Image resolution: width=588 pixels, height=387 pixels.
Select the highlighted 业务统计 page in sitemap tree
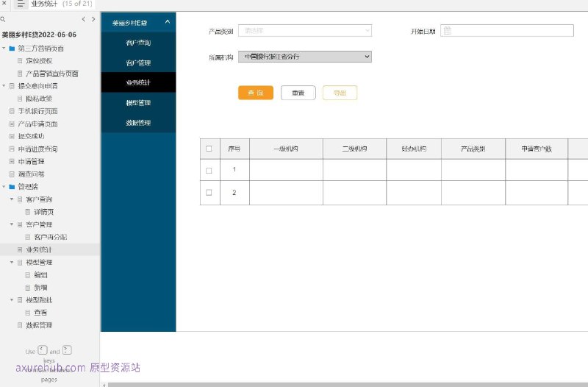point(39,249)
